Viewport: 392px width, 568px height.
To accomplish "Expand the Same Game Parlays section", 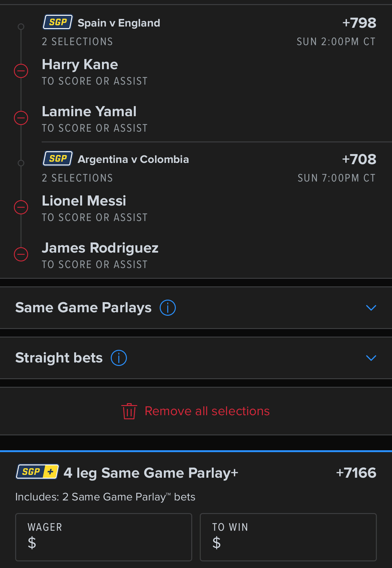I will 371,308.
